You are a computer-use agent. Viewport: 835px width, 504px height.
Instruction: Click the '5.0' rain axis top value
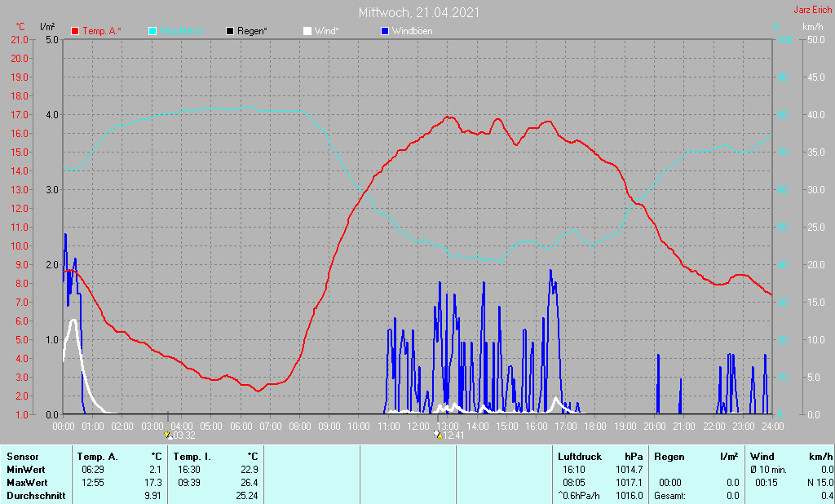(x=52, y=39)
